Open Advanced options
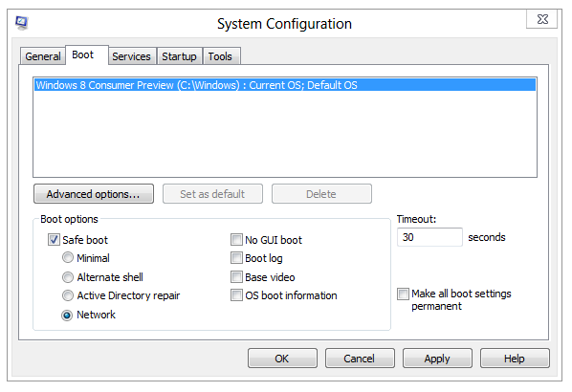This screenshot has width=572, height=392. [x=94, y=194]
